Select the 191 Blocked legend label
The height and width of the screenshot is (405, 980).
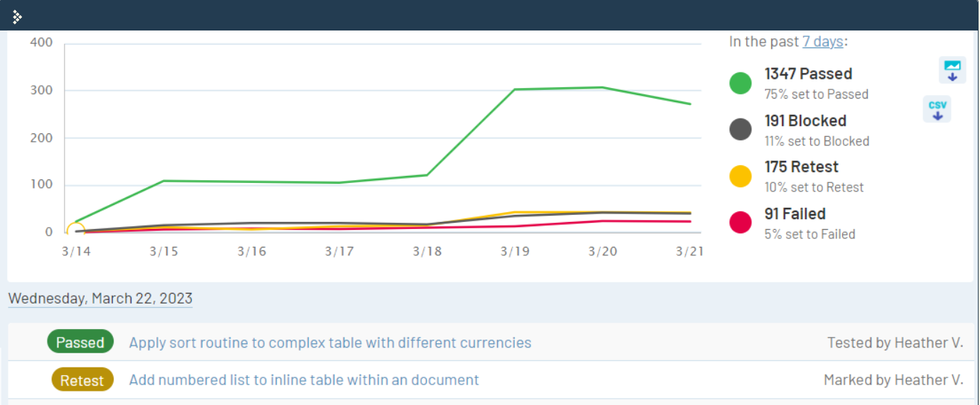[x=805, y=121]
